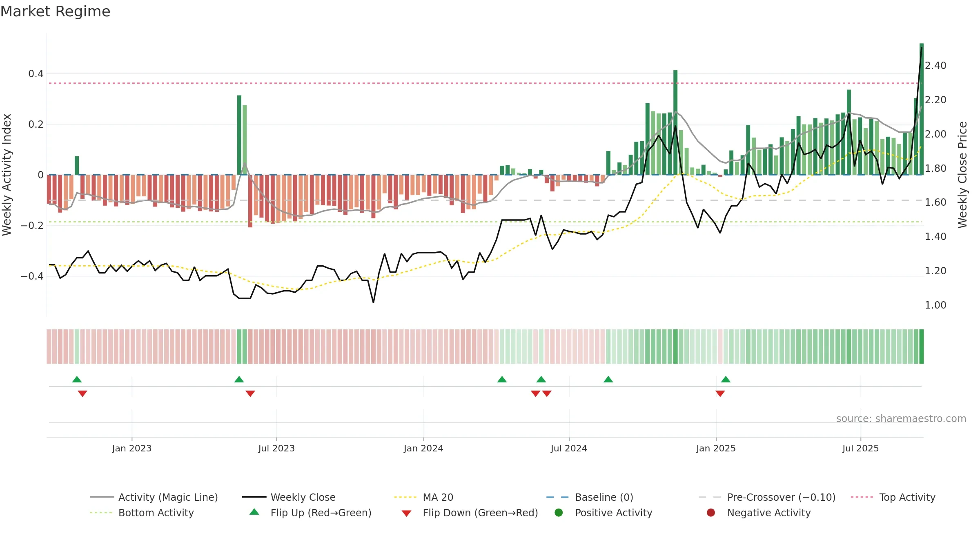The image size is (980, 551).
Task: Toggle the Weekly Close legend entry
Action: [289, 497]
